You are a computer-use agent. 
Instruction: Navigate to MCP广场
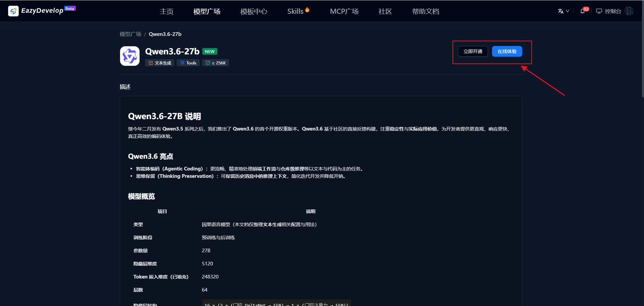[344, 11]
